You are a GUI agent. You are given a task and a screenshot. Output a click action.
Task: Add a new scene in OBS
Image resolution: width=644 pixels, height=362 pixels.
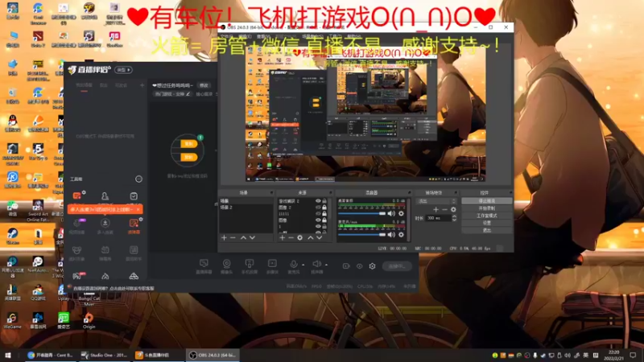224,237
